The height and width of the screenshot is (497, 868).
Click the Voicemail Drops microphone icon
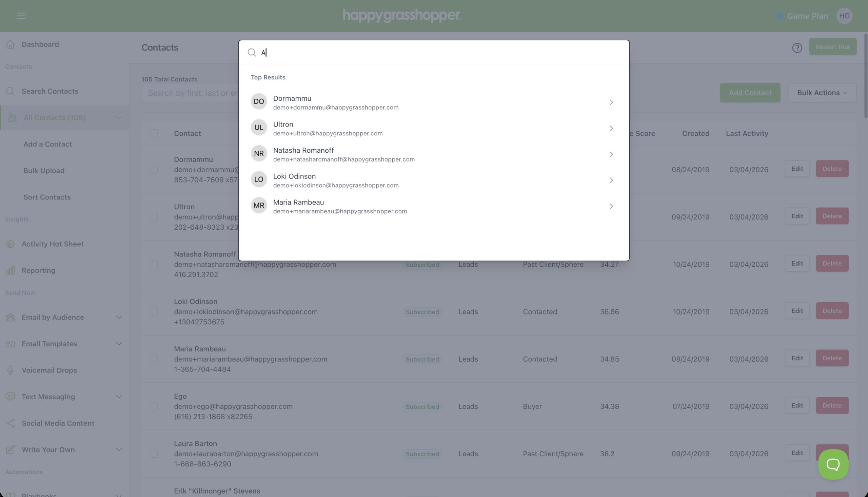pyautogui.click(x=10, y=370)
